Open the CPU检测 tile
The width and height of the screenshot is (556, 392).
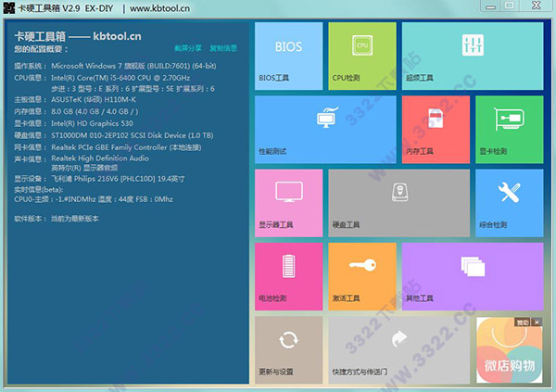tap(362, 56)
